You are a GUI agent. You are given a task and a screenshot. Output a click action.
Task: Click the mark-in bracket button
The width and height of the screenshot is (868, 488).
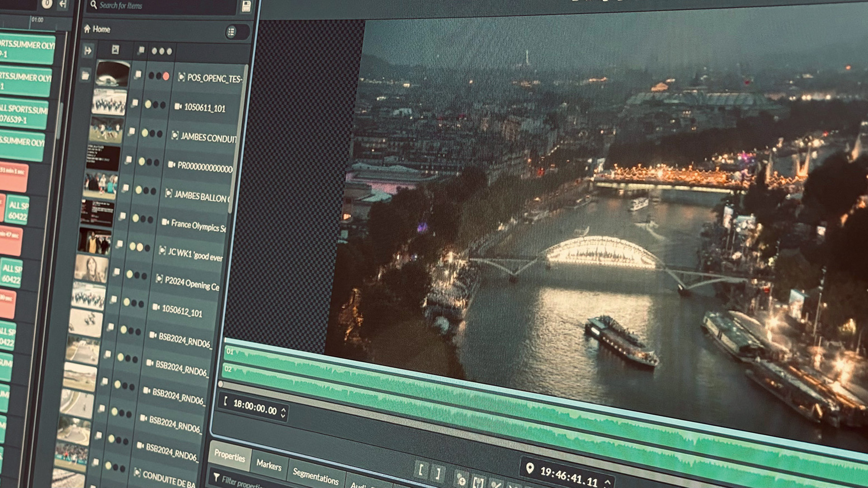pos(420,470)
